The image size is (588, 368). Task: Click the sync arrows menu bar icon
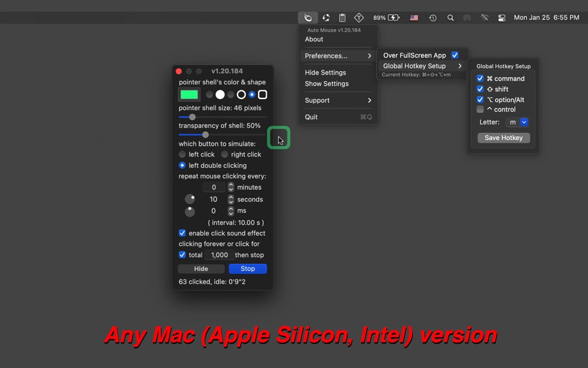pyautogui.click(x=326, y=17)
